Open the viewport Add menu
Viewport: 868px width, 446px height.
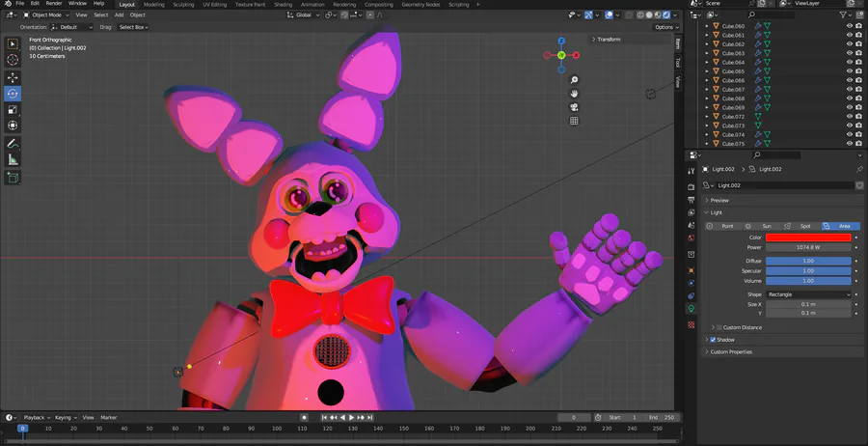click(119, 14)
